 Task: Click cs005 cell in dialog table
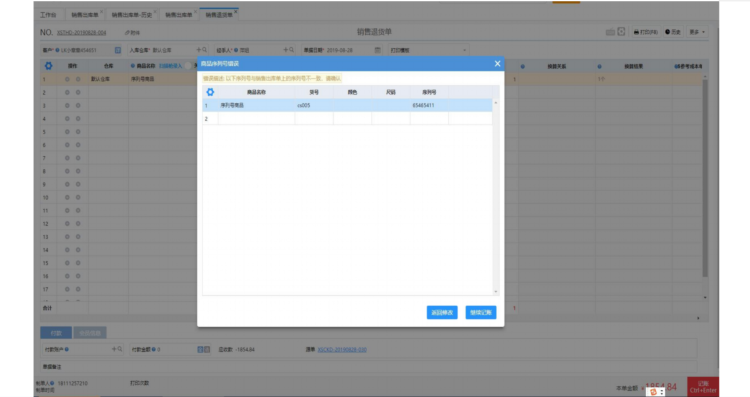coord(314,105)
